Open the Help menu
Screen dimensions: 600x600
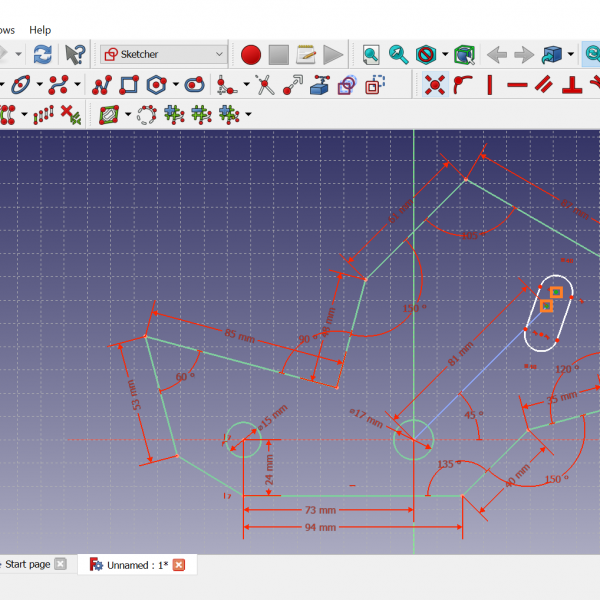click(x=40, y=30)
